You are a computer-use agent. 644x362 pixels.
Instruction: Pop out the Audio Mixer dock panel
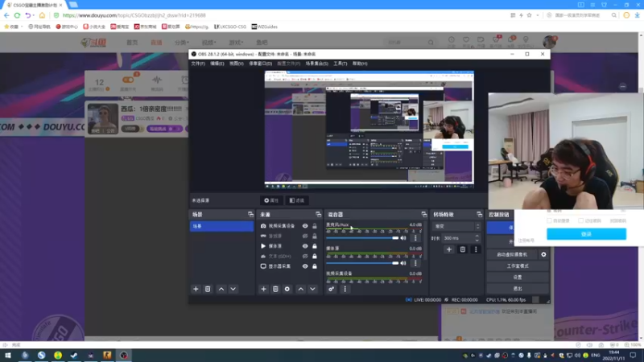click(x=424, y=215)
